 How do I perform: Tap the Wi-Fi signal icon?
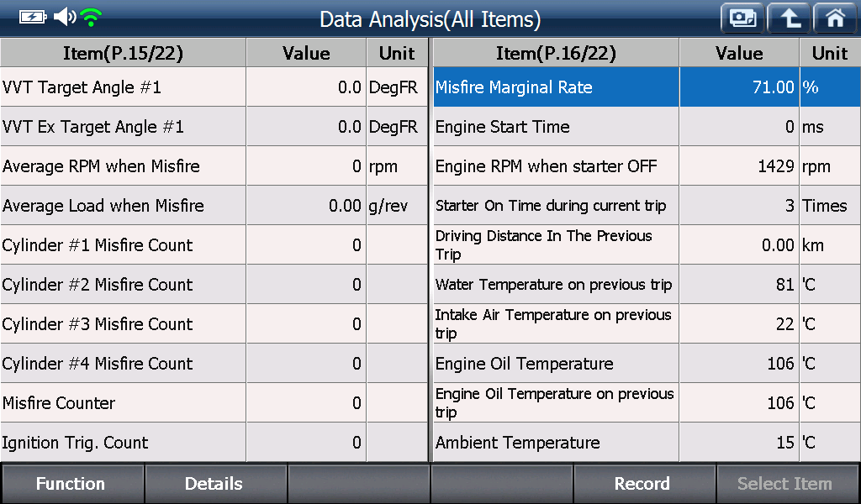[x=91, y=17]
